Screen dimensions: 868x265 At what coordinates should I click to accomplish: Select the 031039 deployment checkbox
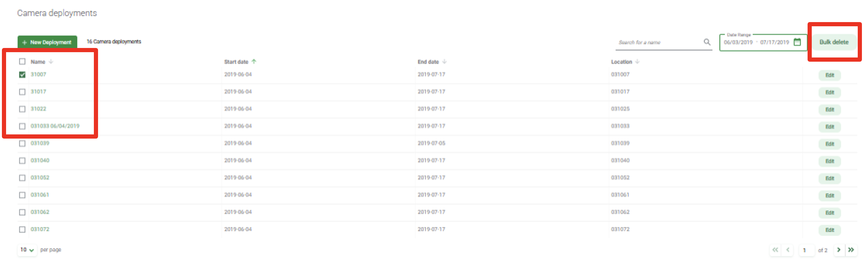22,144
